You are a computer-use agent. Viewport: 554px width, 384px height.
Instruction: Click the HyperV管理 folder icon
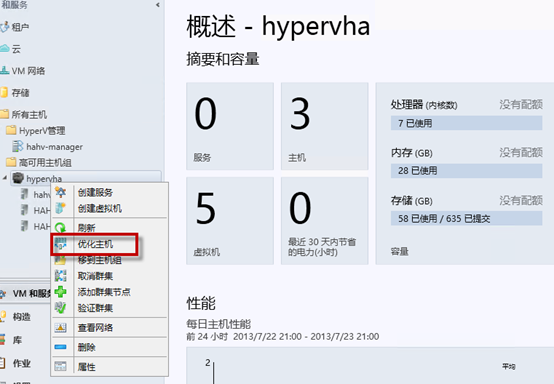click(x=11, y=130)
